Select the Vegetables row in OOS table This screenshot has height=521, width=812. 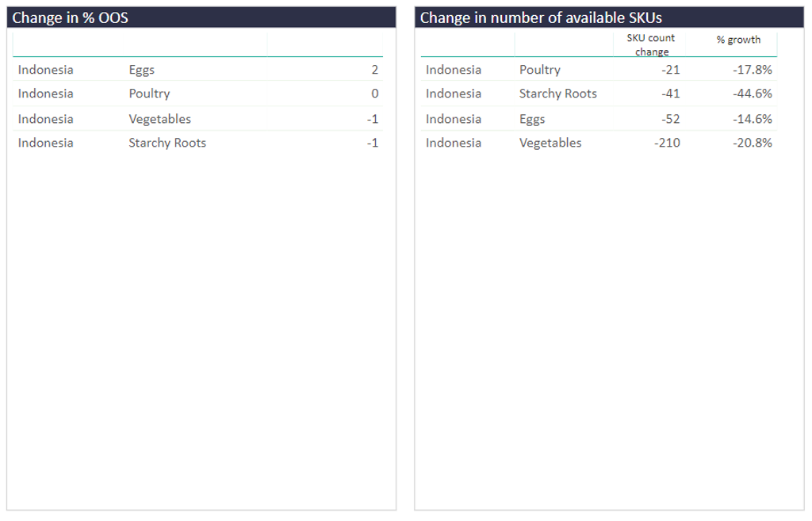pos(197,119)
